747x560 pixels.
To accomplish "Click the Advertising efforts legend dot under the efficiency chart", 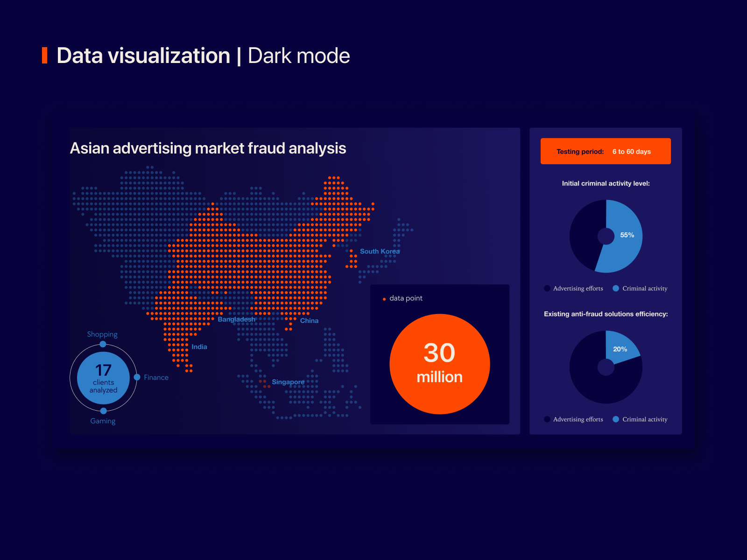I will click(547, 419).
